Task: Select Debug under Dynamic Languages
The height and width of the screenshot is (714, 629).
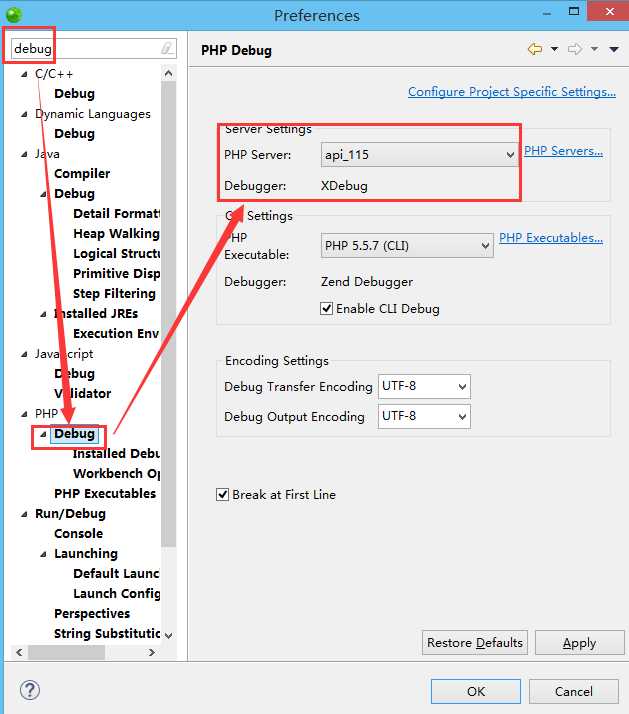Action: click(x=74, y=134)
